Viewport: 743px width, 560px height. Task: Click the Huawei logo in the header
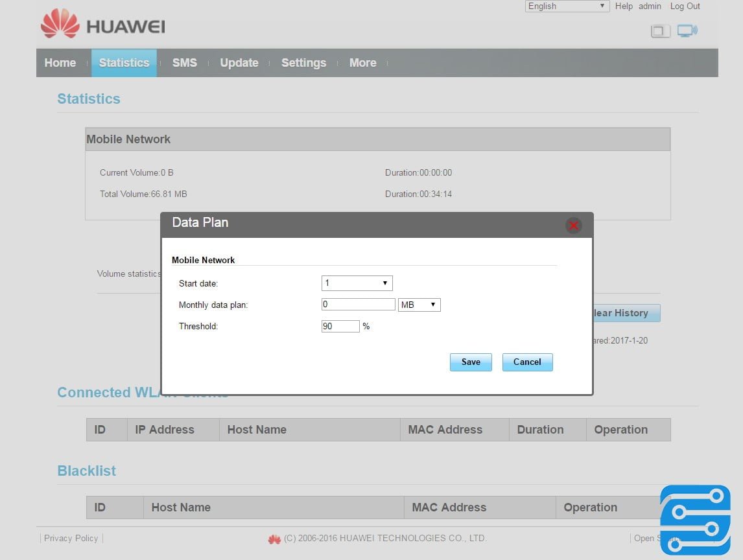pyautogui.click(x=103, y=25)
